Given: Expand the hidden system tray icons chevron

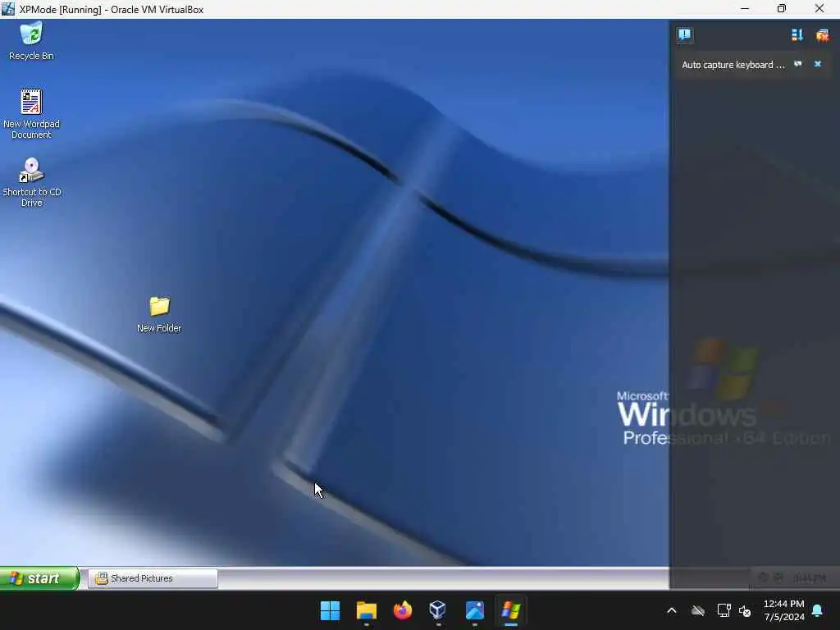Looking at the screenshot, I should [671, 610].
